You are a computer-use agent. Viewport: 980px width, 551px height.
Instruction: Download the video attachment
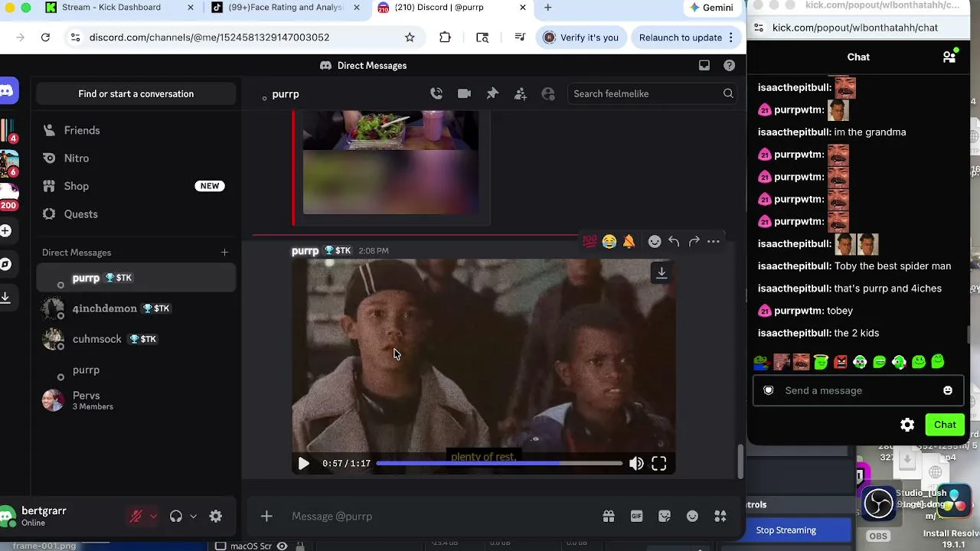(x=661, y=272)
